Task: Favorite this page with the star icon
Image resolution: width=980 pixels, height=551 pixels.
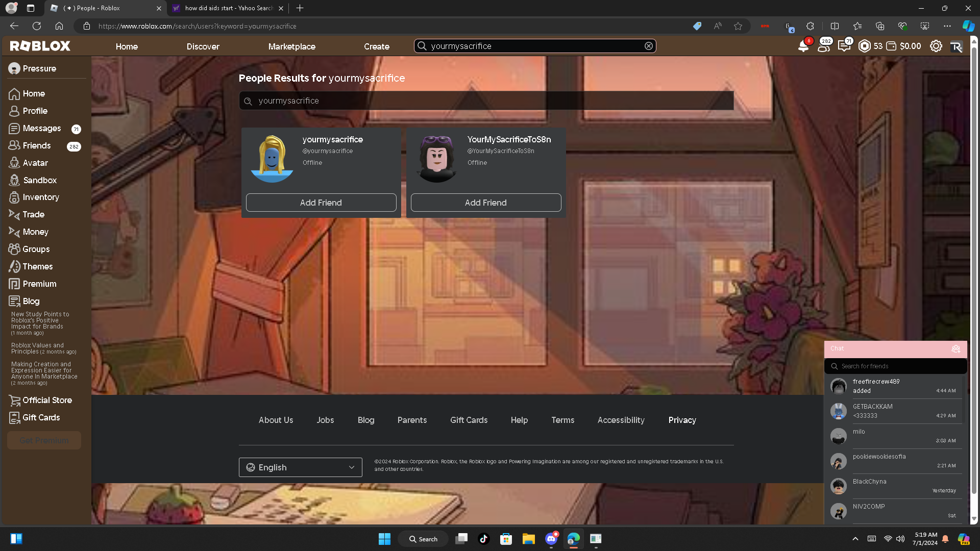Action: click(738, 26)
